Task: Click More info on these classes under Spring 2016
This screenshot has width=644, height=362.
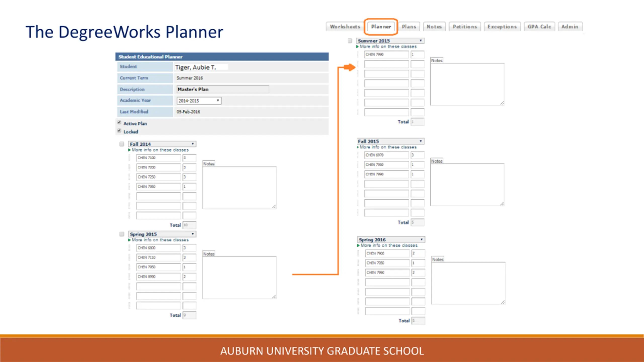Action: (x=389, y=245)
